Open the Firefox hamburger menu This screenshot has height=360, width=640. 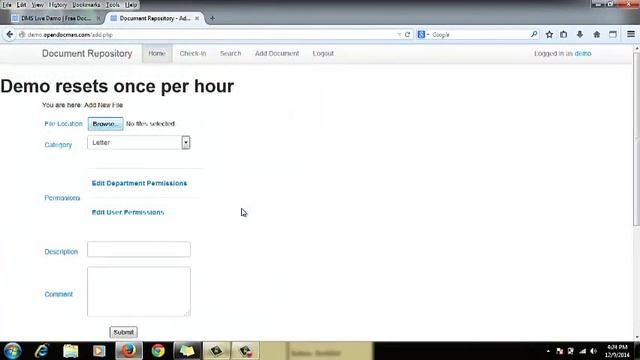631,35
